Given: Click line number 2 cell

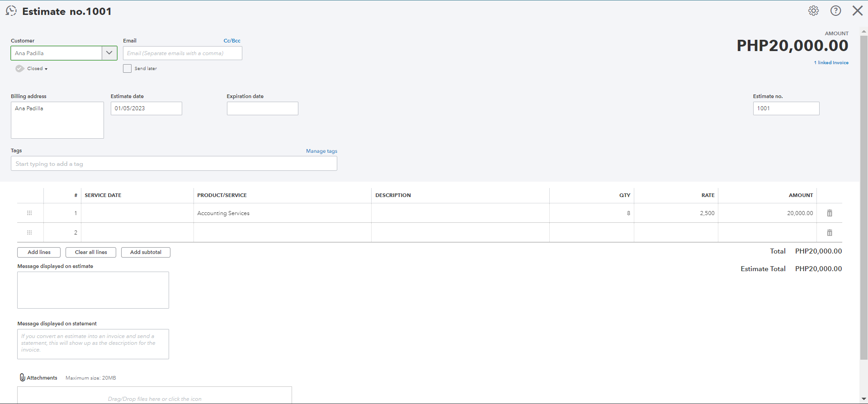Looking at the screenshot, I should pyautogui.click(x=62, y=233).
